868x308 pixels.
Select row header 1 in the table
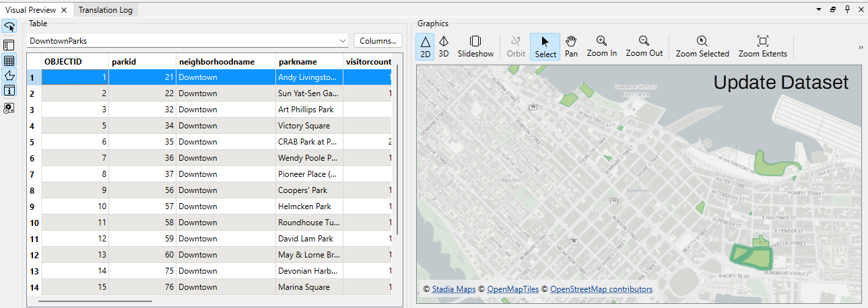pyautogui.click(x=34, y=77)
